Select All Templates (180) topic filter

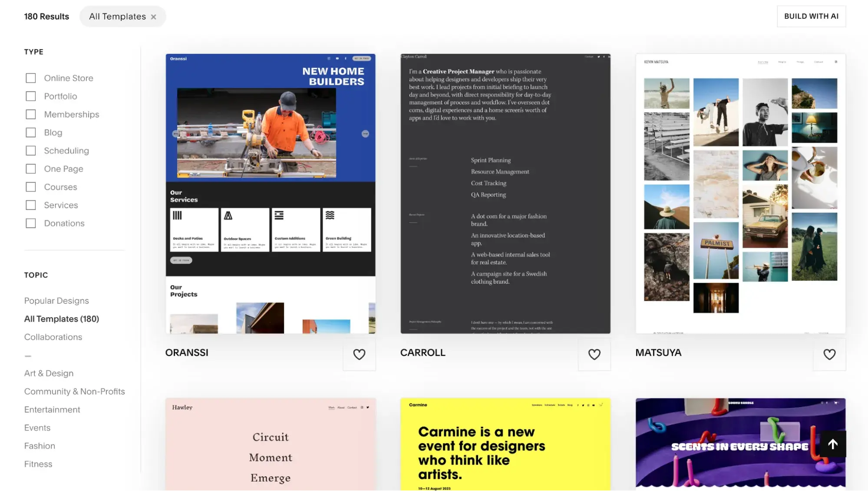click(x=61, y=318)
